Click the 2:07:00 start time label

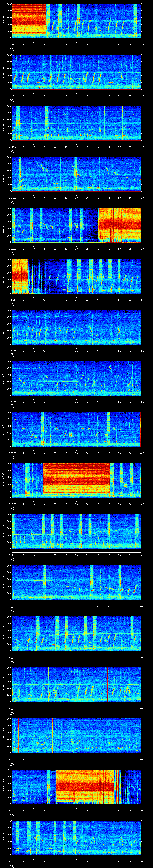[x=12, y=351]
